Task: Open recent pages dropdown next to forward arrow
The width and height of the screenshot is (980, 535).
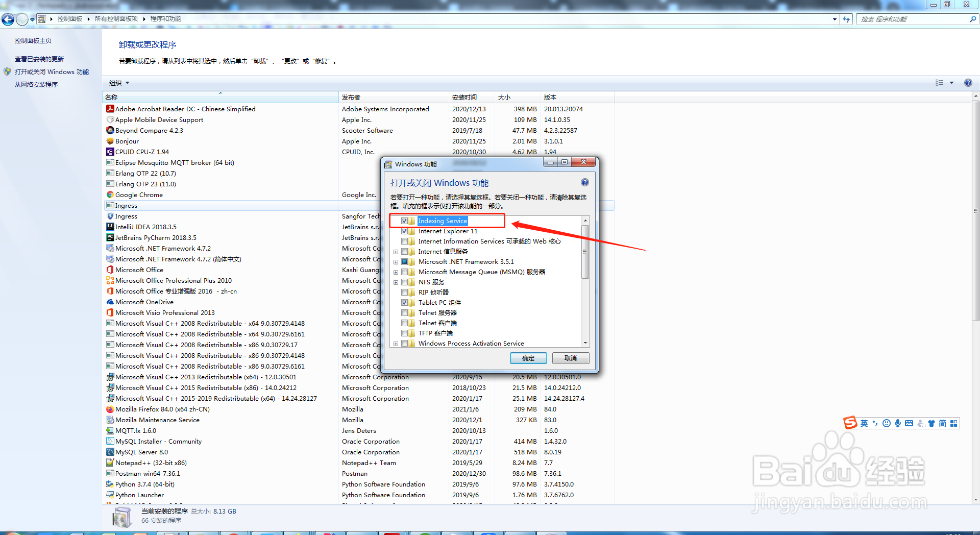Action: click(33, 19)
